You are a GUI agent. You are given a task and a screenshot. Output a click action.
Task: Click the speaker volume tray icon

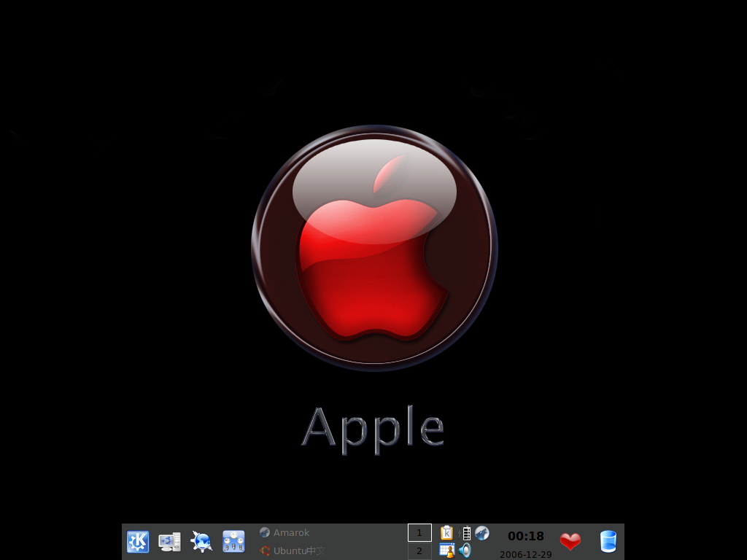click(x=465, y=551)
